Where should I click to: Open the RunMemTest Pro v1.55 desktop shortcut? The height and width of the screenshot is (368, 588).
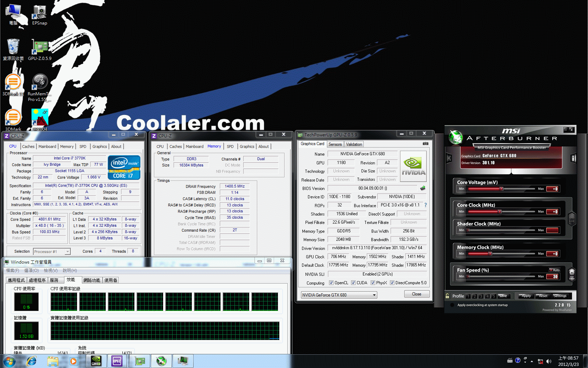pyautogui.click(x=40, y=88)
